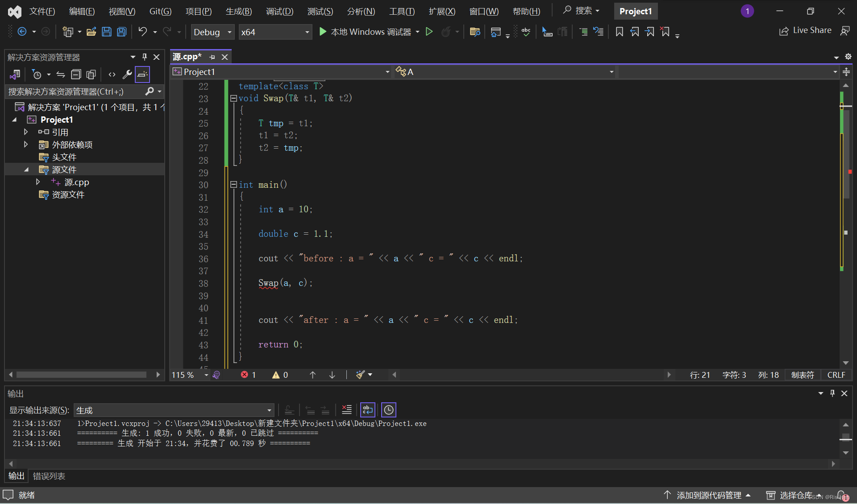The width and height of the screenshot is (857, 504).
Task: Click the Output panel vertical scrollbar
Action: [845, 438]
